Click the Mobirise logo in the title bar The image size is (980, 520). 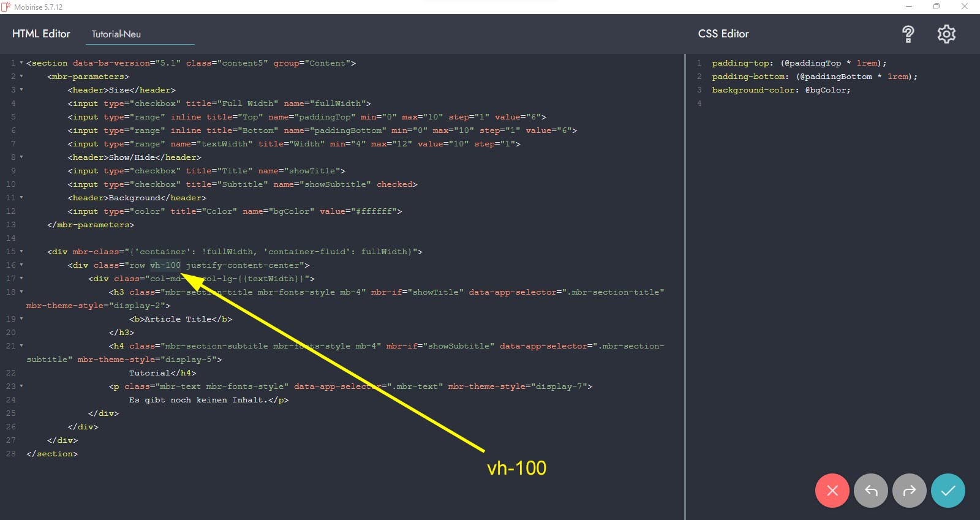tap(6, 7)
